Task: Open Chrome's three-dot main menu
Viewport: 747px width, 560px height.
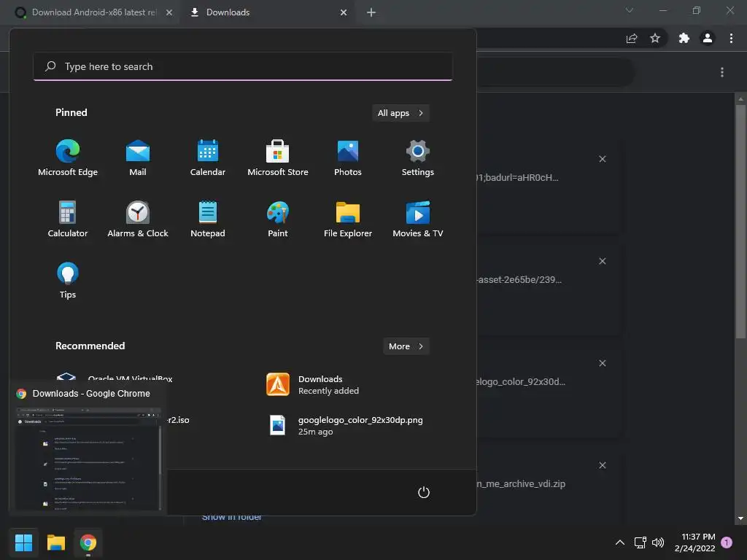Action: 731,38
